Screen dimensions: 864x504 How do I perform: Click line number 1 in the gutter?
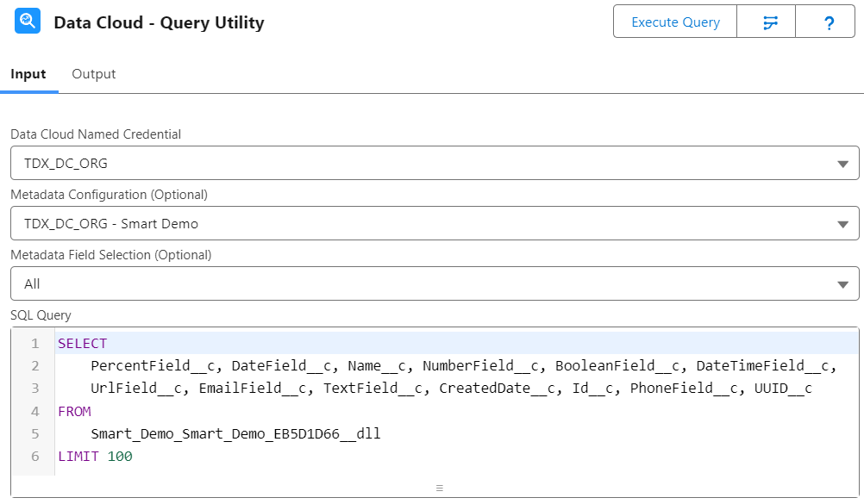click(x=34, y=344)
